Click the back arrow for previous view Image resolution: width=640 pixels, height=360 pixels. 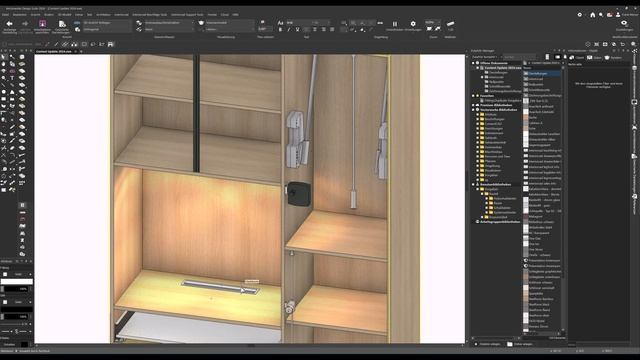[9, 24]
